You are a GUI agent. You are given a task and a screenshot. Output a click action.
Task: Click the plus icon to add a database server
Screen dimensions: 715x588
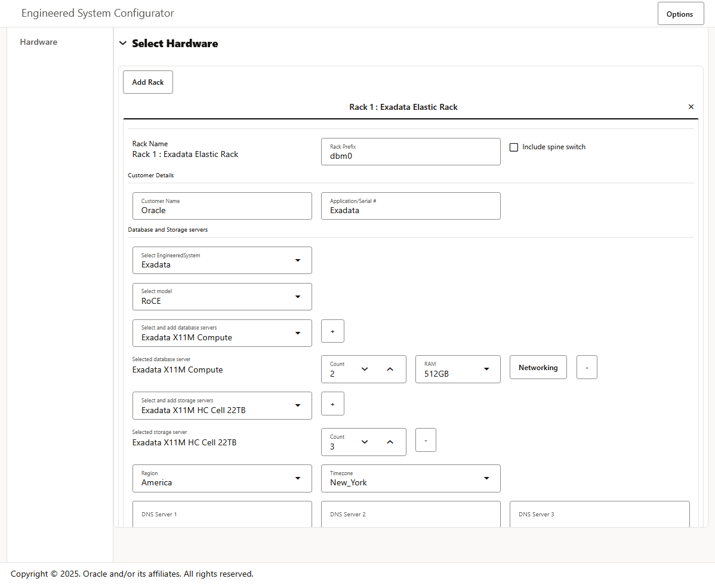[x=332, y=331]
